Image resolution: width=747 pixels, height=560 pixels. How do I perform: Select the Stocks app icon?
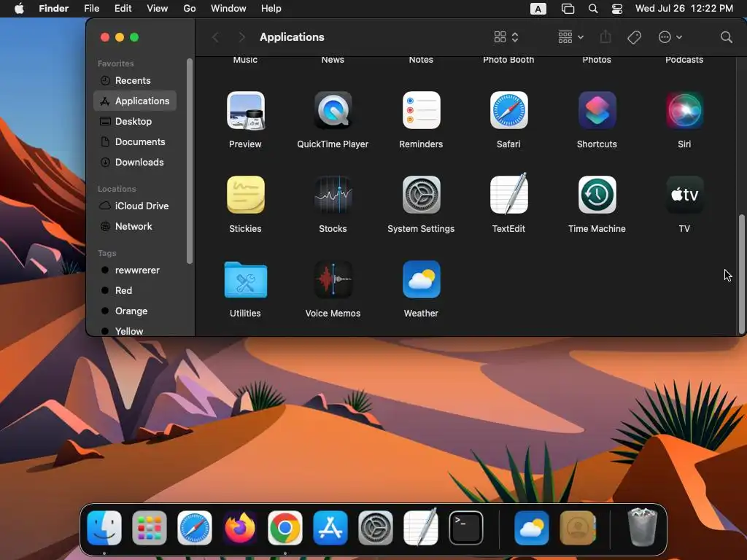click(x=333, y=195)
